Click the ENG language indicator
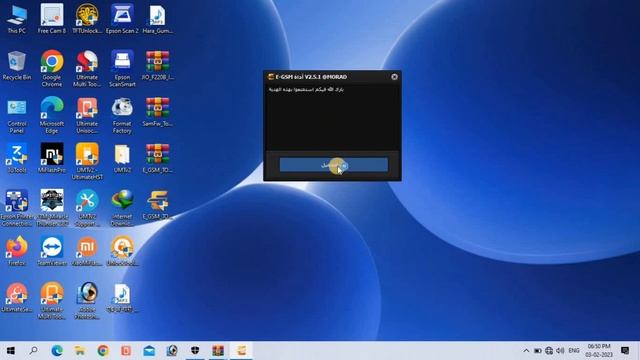Viewport: 640px width, 360px height. tap(574, 351)
